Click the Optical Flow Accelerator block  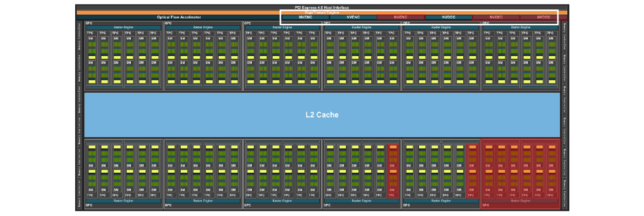tap(179, 17)
